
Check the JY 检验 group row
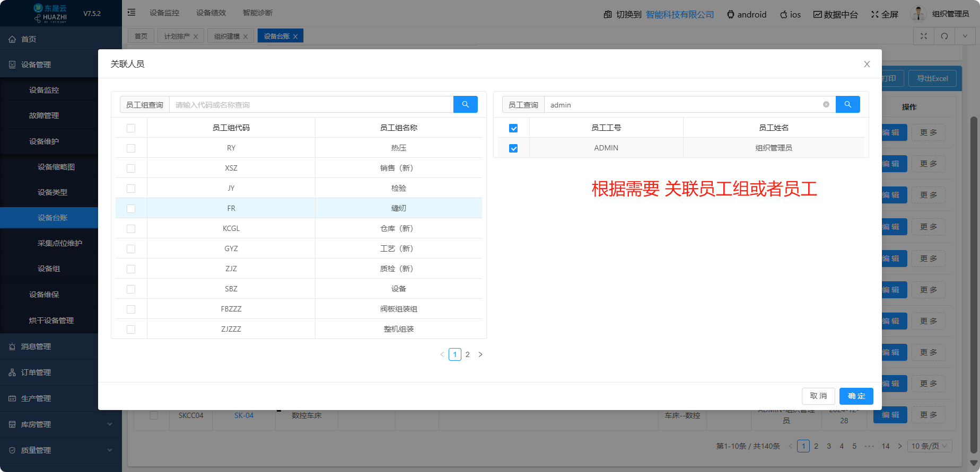coord(131,189)
